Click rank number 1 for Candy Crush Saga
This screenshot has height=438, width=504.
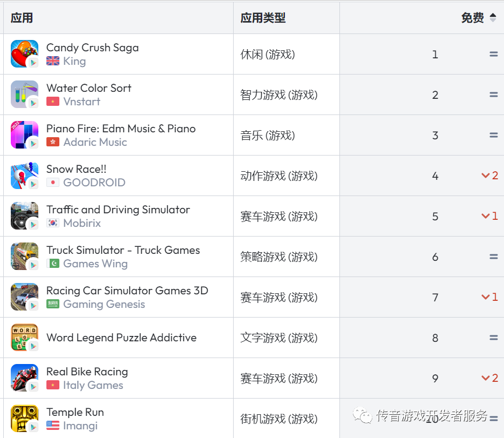coord(435,55)
